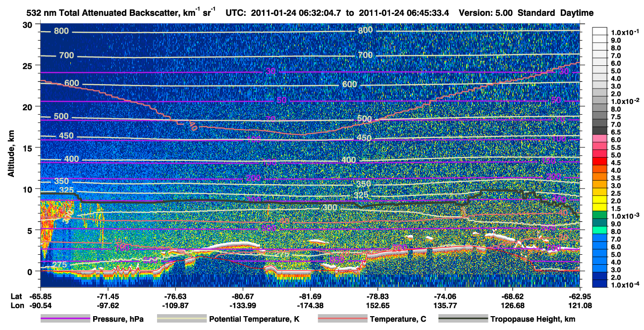The height and width of the screenshot is (330, 644).
Task: Click the latitude value '-68.62'
Action: tap(513, 297)
